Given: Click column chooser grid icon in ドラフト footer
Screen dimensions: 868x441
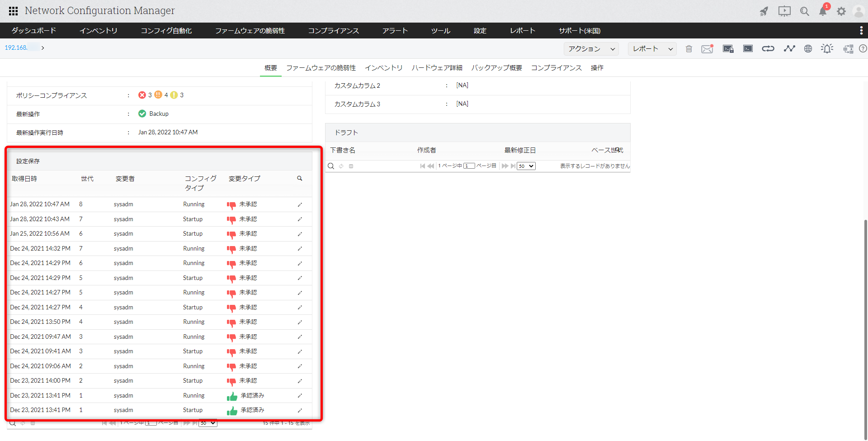Looking at the screenshot, I should pos(351,166).
